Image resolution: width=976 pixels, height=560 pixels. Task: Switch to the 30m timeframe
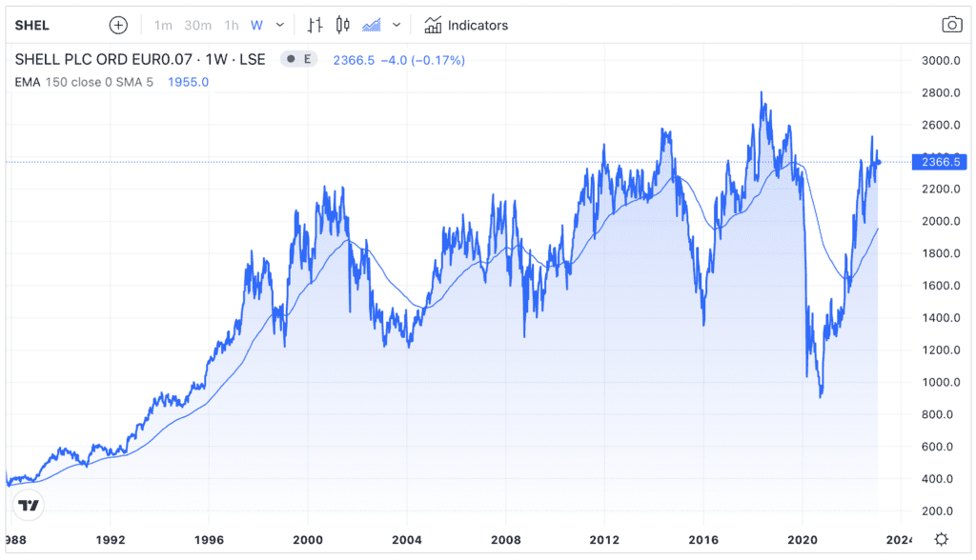[x=196, y=25]
